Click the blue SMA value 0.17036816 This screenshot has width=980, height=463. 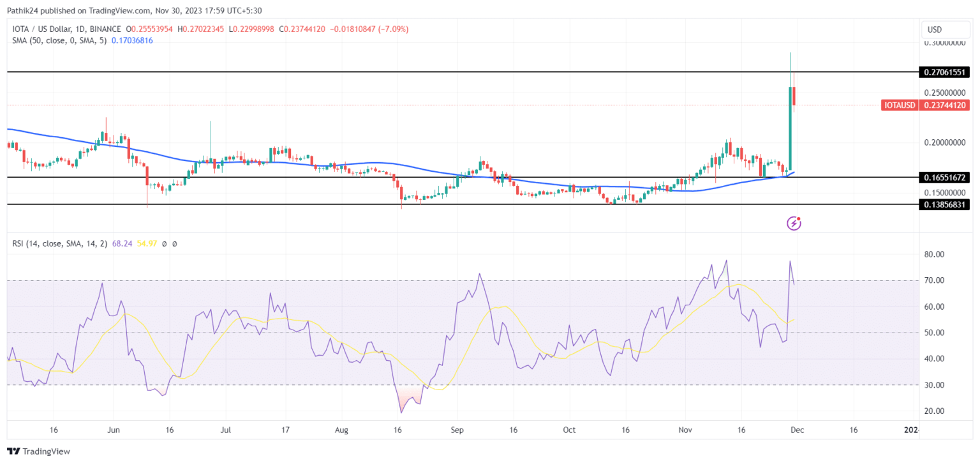[132, 40]
